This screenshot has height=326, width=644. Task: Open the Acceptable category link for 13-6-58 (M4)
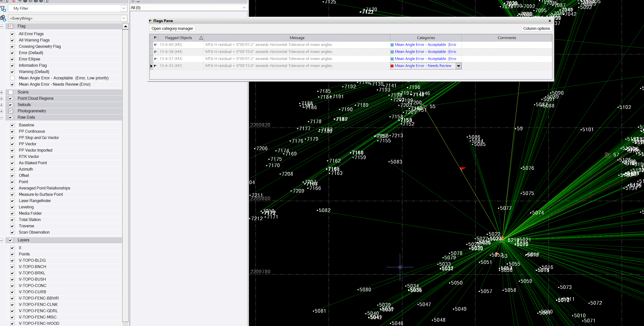point(425,52)
